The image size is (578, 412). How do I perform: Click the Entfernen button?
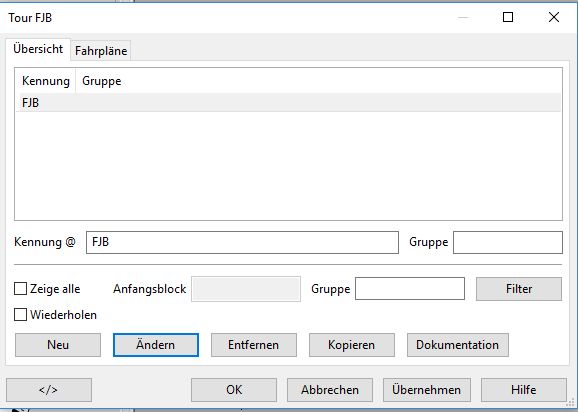254,345
